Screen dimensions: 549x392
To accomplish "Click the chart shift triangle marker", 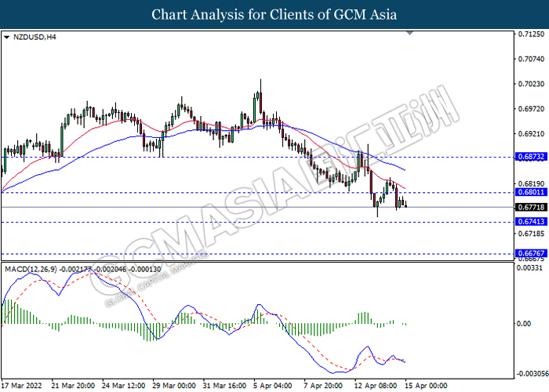I will [409, 33].
